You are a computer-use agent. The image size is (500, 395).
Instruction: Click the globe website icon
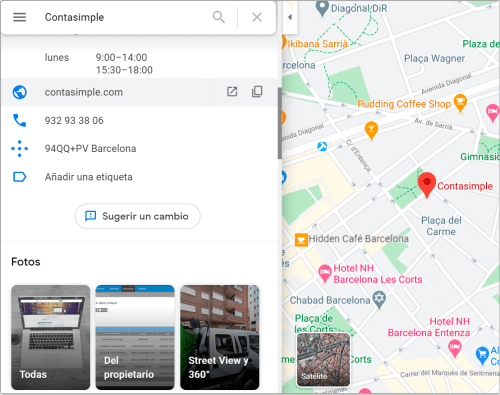click(20, 92)
